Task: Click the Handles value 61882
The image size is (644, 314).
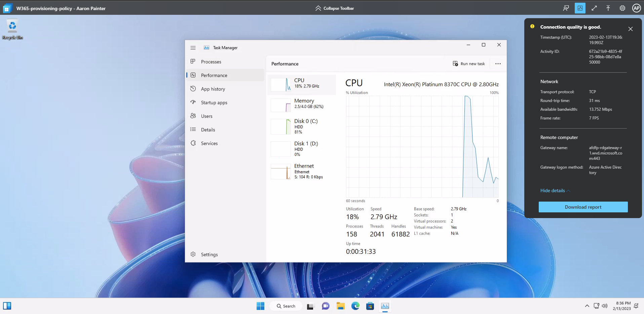Action: 401,234
